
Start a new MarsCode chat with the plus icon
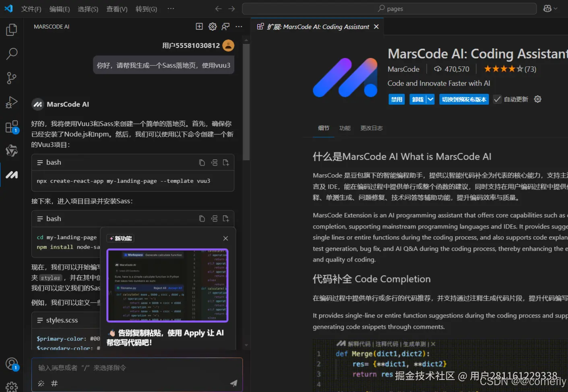coord(199,26)
